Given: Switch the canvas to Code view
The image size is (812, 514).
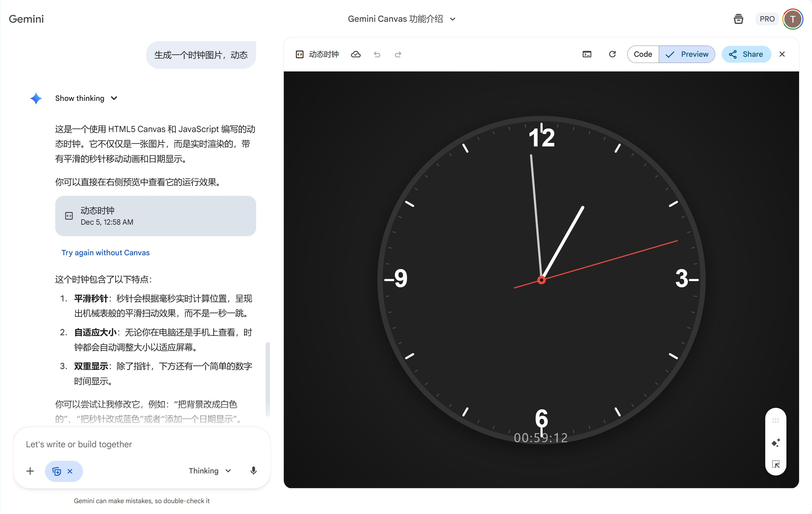Looking at the screenshot, I should pos(643,54).
